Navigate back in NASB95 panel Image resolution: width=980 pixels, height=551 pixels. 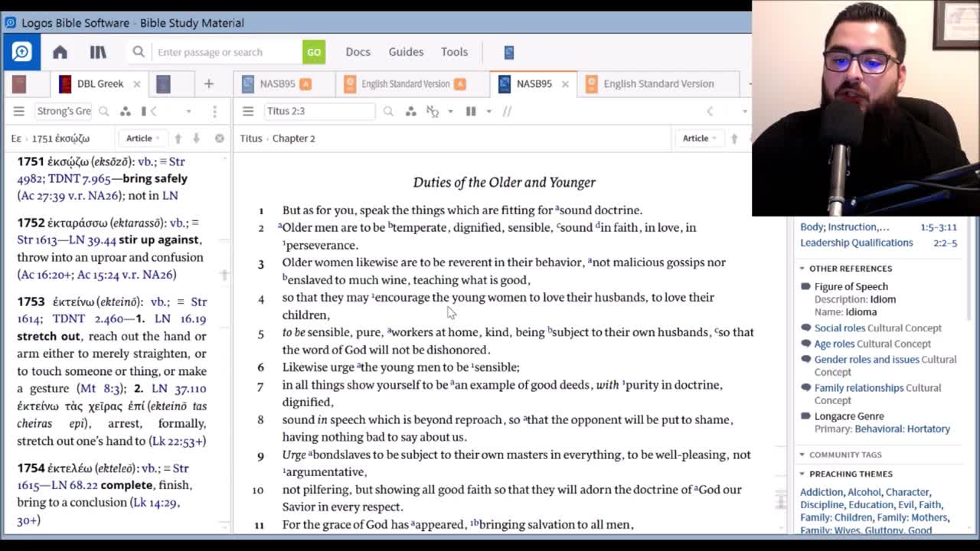pos(710,111)
